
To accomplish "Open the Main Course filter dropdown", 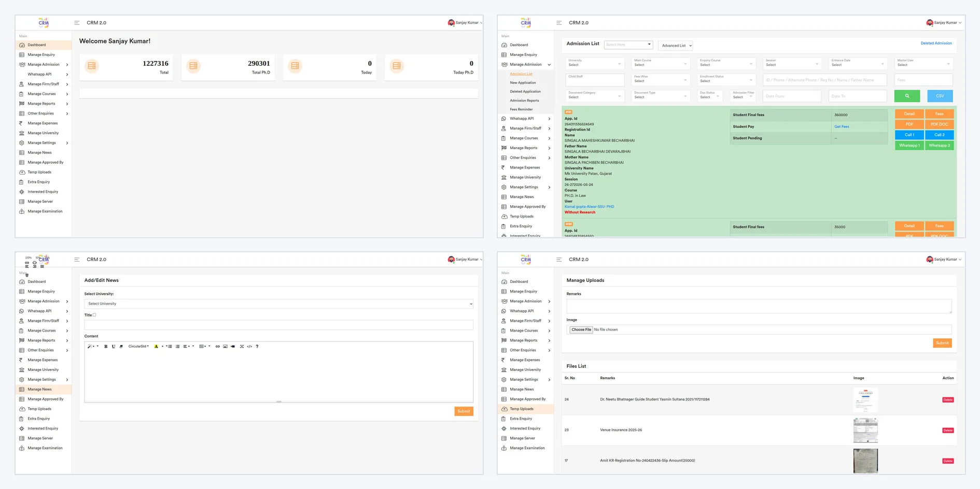I will click(661, 64).
